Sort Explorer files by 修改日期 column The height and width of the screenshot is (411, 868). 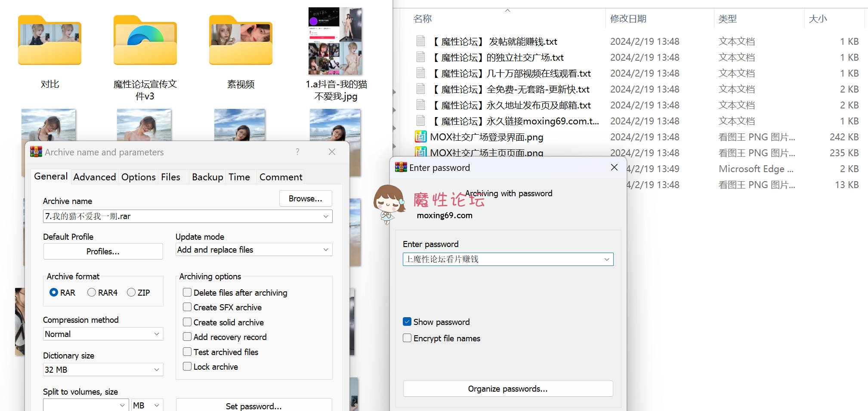[628, 19]
